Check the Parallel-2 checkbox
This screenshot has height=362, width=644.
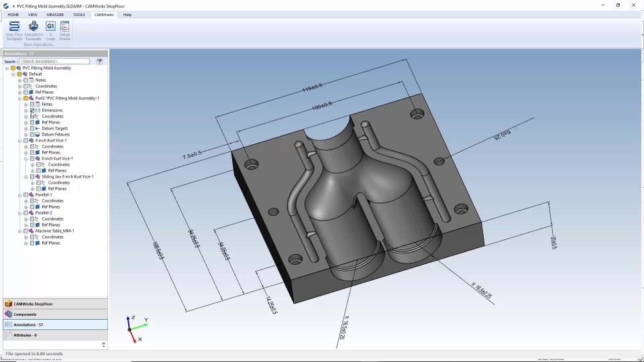[x=25, y=213]
